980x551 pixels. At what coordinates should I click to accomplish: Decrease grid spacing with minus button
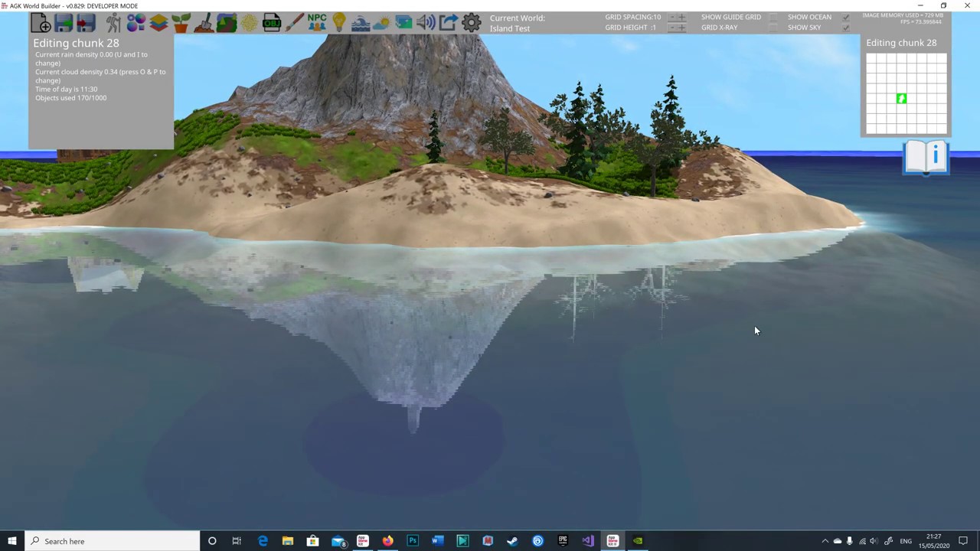tap(672, 17)
